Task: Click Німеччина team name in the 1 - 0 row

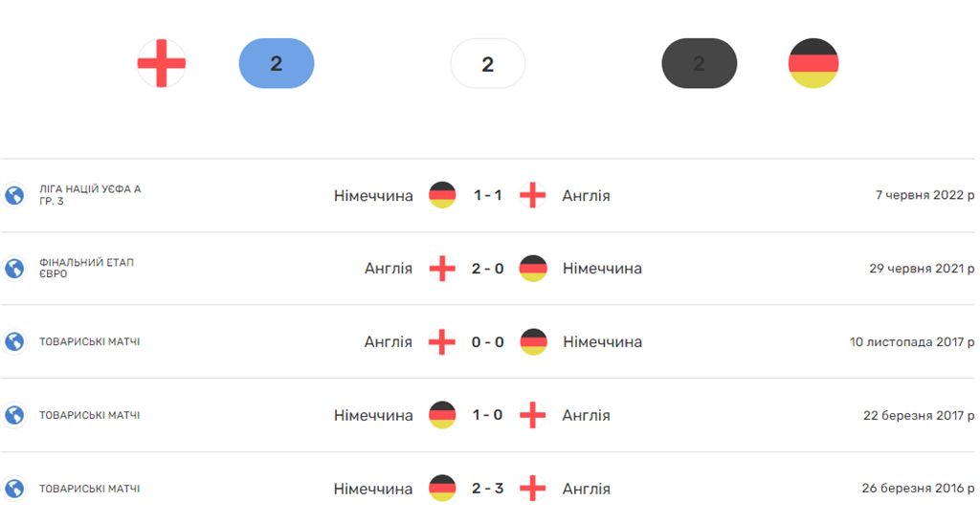Action: click(373, 415)
